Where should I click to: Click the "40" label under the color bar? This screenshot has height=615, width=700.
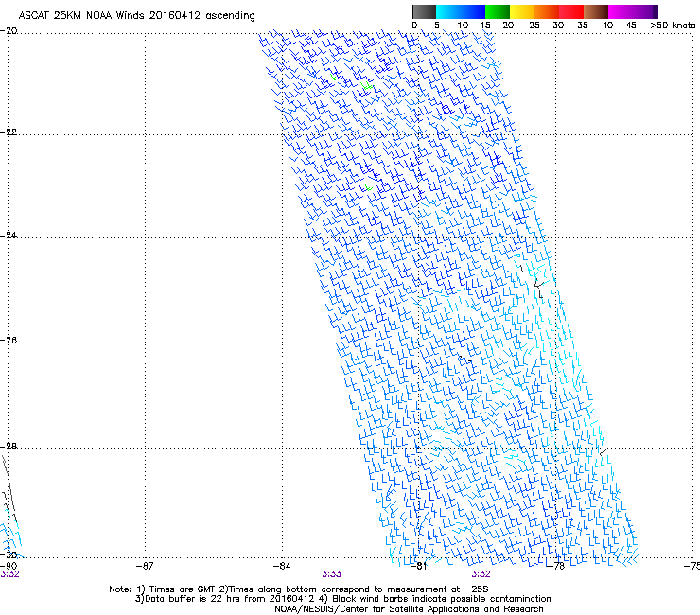coord(607,26)
